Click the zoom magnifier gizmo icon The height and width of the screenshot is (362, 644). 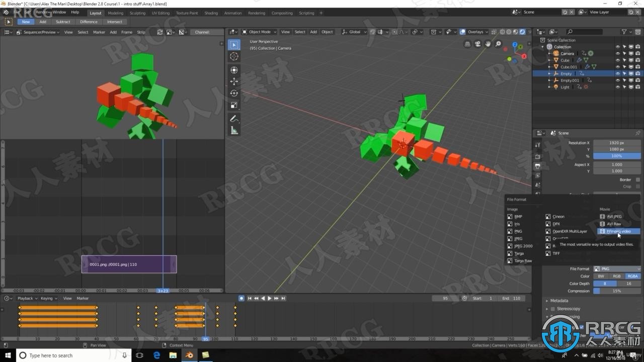(498, 44)
